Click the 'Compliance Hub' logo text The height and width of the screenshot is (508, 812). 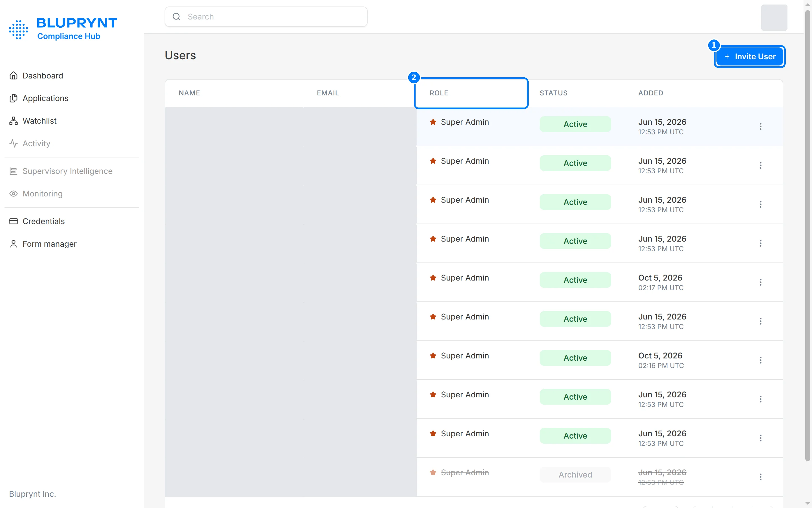click(x=69, y=36)
